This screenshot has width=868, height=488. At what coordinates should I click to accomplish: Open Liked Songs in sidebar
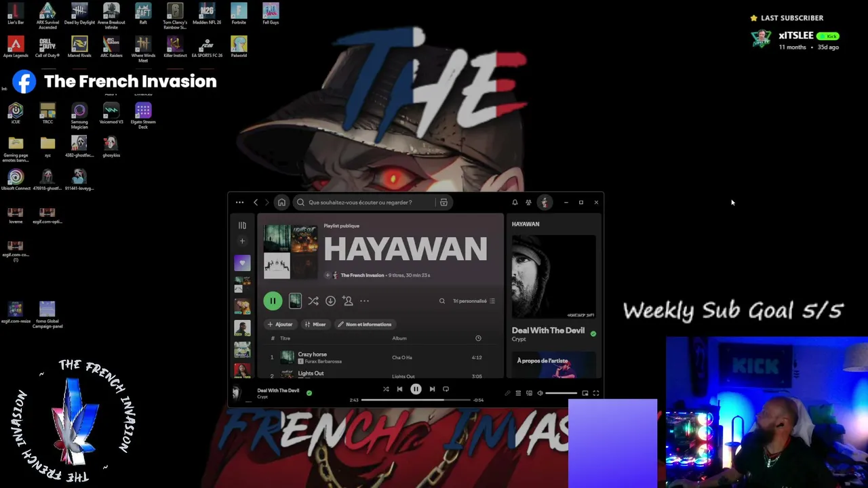pos(242,263)
